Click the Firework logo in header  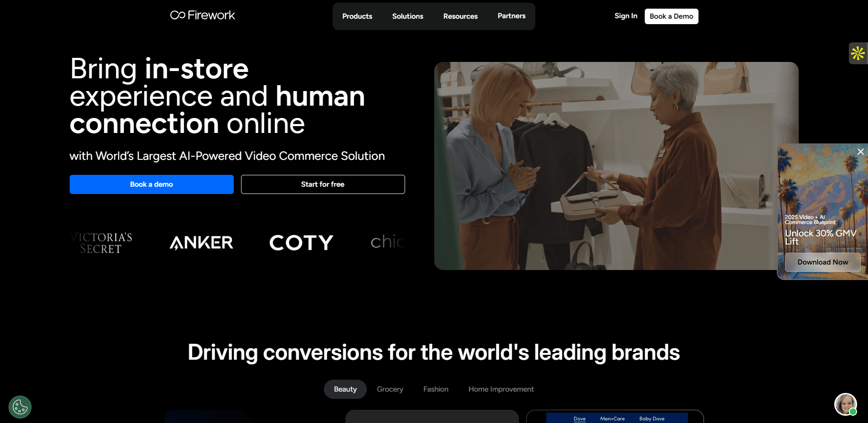202,15
